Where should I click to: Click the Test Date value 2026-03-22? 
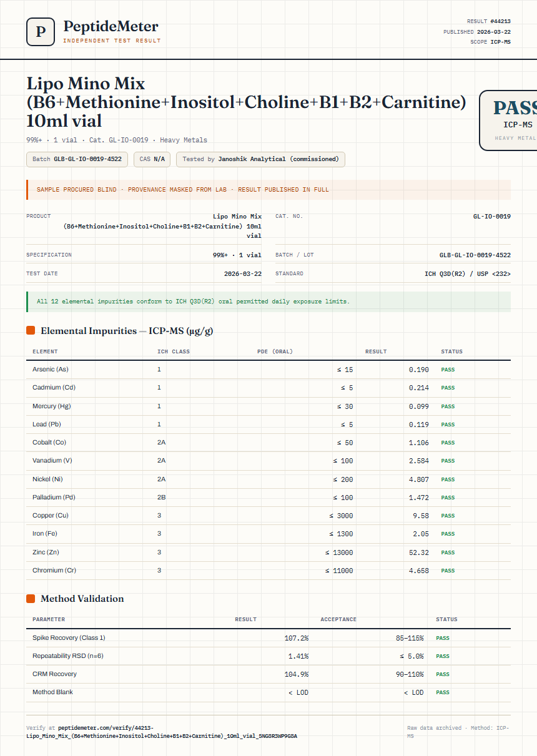(x=243, y=273)
